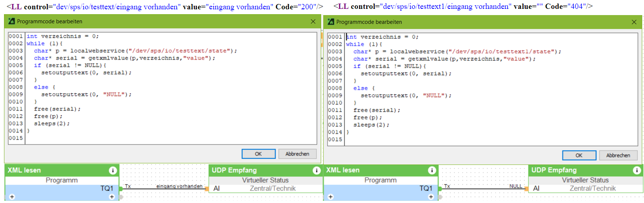644x203 pixels.
Task: Expand inputs with left plus on right XML lesen
Action: [x=330, y=196]
